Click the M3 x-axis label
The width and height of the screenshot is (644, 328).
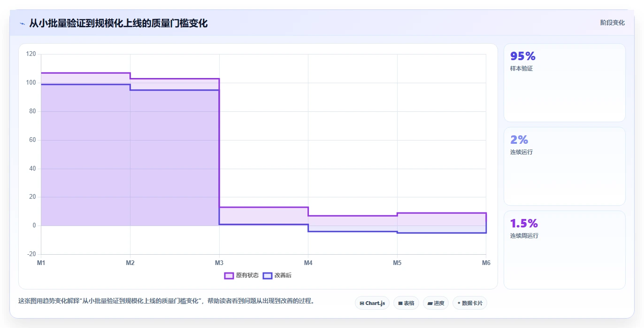pos(219,263)
